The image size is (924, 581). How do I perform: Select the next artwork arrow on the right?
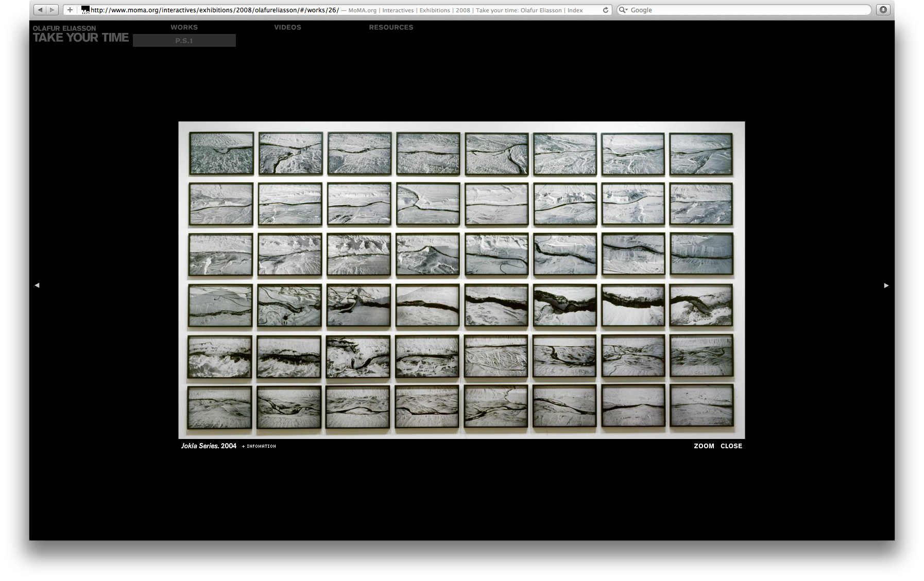coord(886,285)
